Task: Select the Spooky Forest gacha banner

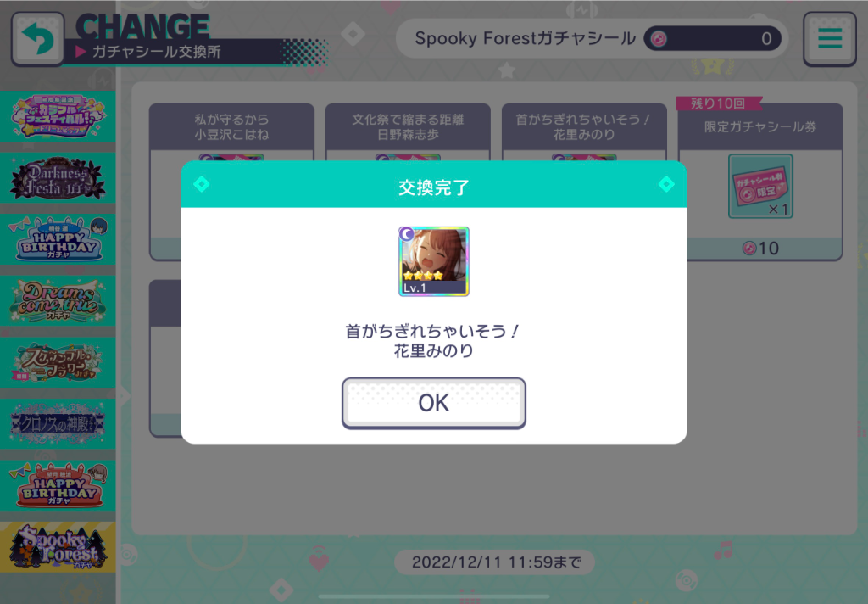Action: [x=58, y=547]
